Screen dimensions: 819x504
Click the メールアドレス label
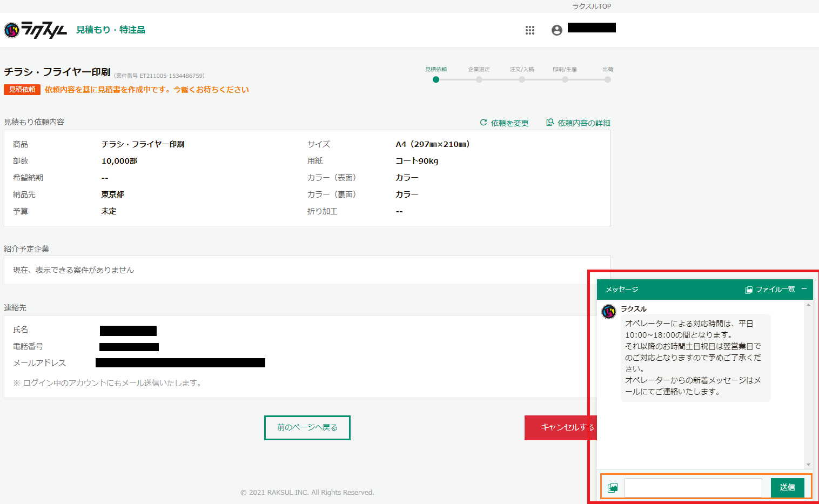(39, 363)
